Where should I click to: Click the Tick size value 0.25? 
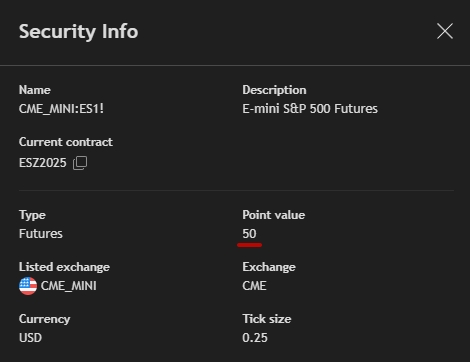coord(255,338)
